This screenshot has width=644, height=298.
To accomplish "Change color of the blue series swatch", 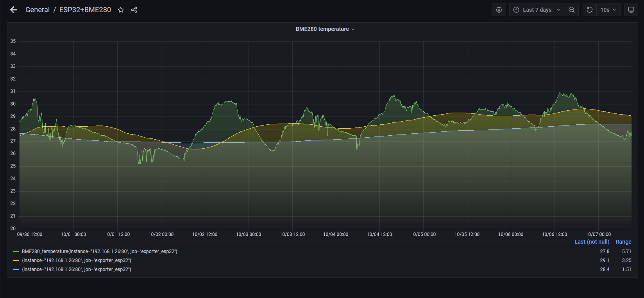I will [x=16, y=269].
